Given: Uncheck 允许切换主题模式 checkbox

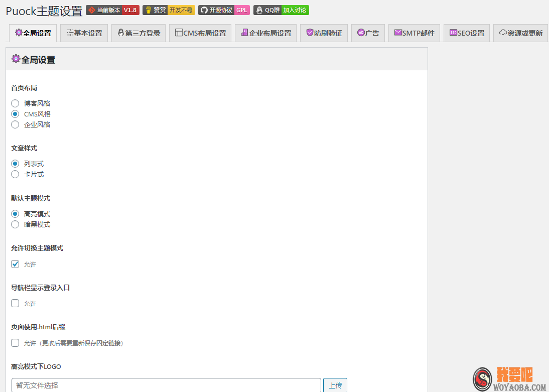Looking at the screenshot, I should click(x=15, y=264).
